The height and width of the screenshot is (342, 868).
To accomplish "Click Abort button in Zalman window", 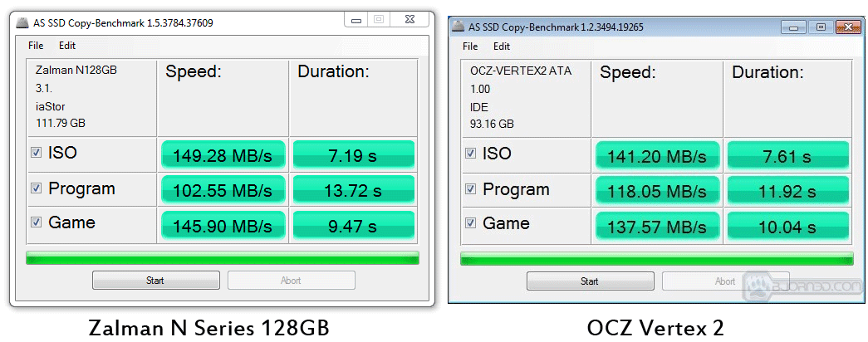I will [x=292, y=280].
